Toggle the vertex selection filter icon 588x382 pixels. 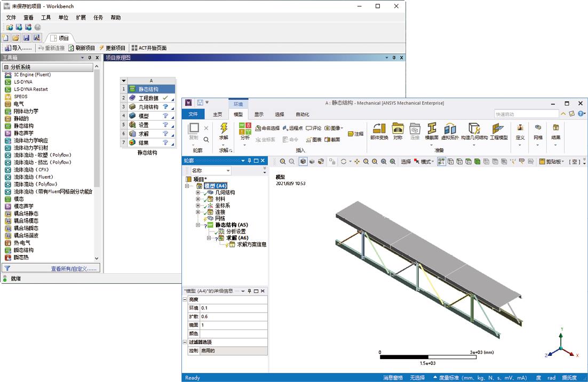450,162
